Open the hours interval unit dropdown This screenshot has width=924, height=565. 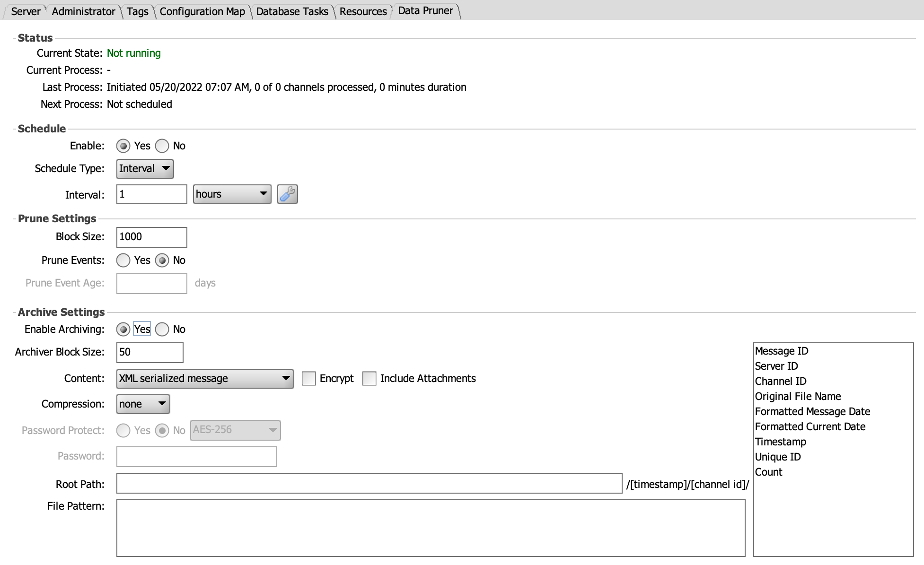coord(232,194)
